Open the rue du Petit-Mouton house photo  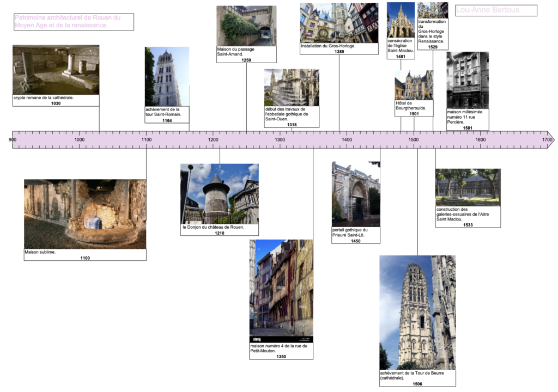[281, 291]
